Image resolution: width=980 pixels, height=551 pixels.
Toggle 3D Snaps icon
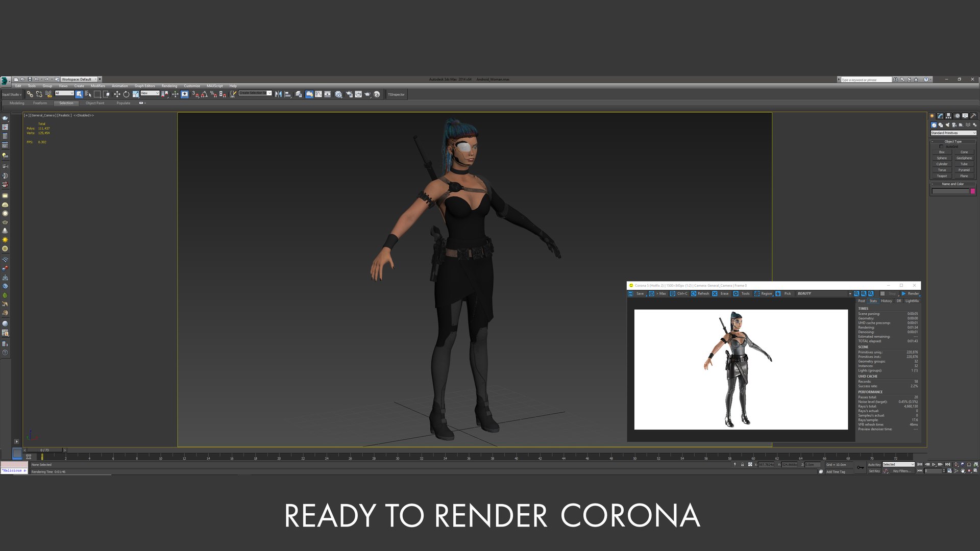pyautogui.click(x=195, y=94)
